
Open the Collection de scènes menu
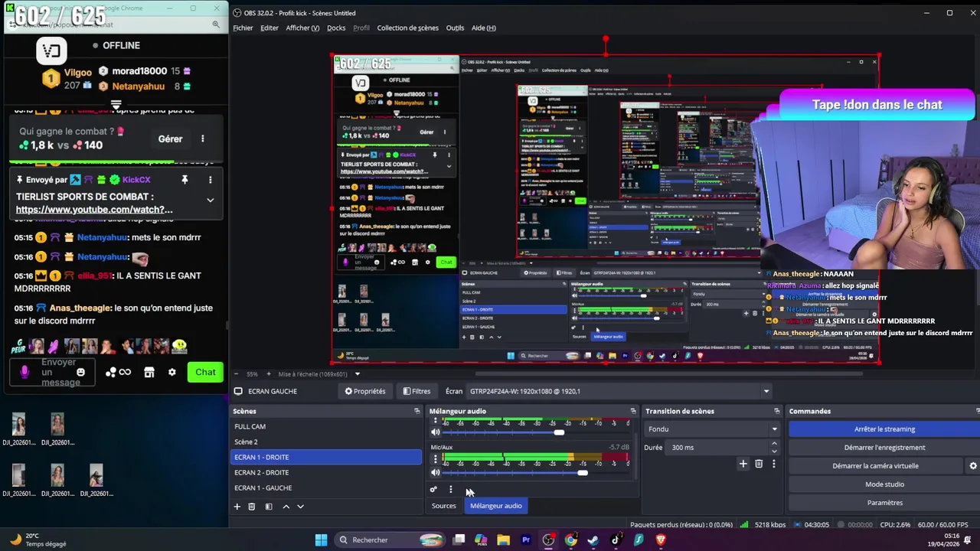[408, 28]
